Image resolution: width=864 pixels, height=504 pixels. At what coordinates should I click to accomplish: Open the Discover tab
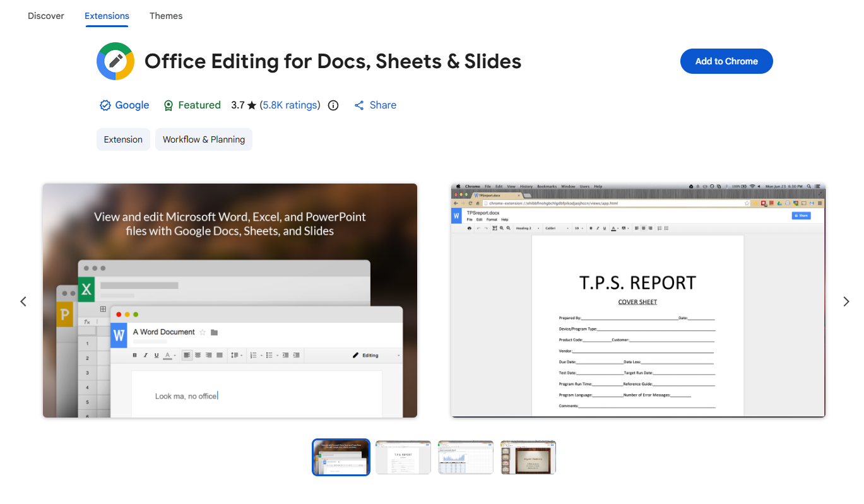point(46,16)
